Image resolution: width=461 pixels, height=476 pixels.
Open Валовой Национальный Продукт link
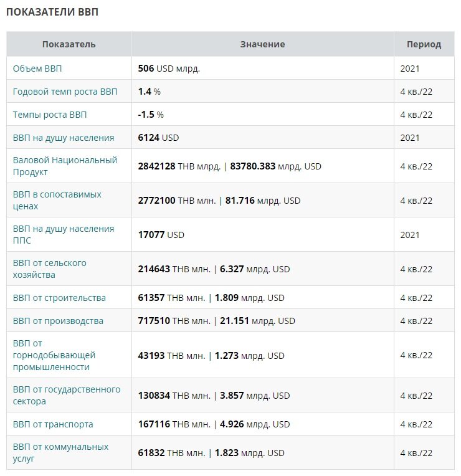(x=65, y=166)
